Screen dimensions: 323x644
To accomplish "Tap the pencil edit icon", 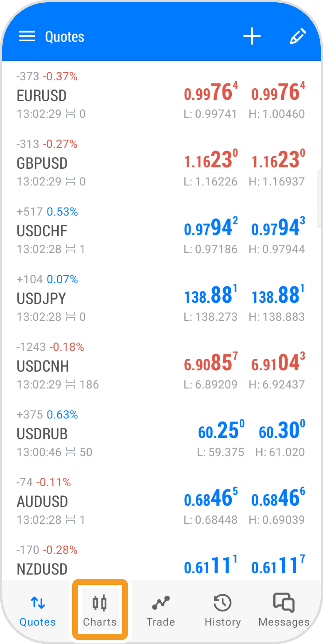I will (298, 36).
